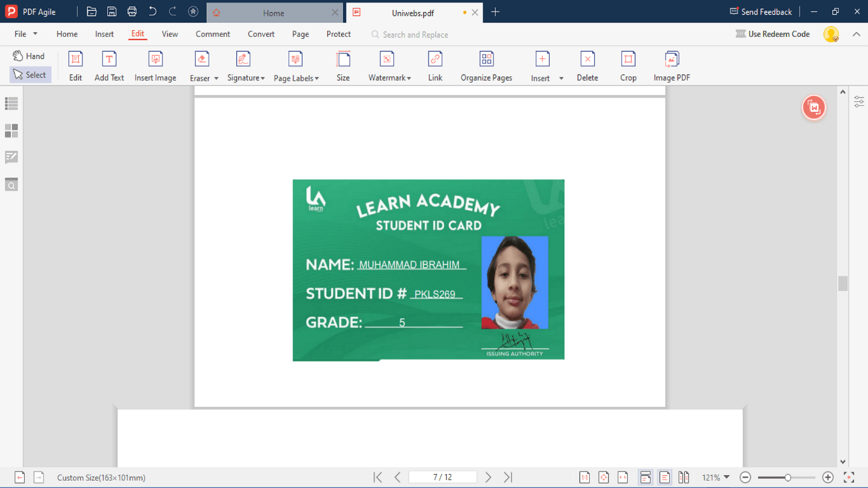Expand the Insert pages dropdown arrow

tap(561, 78)
